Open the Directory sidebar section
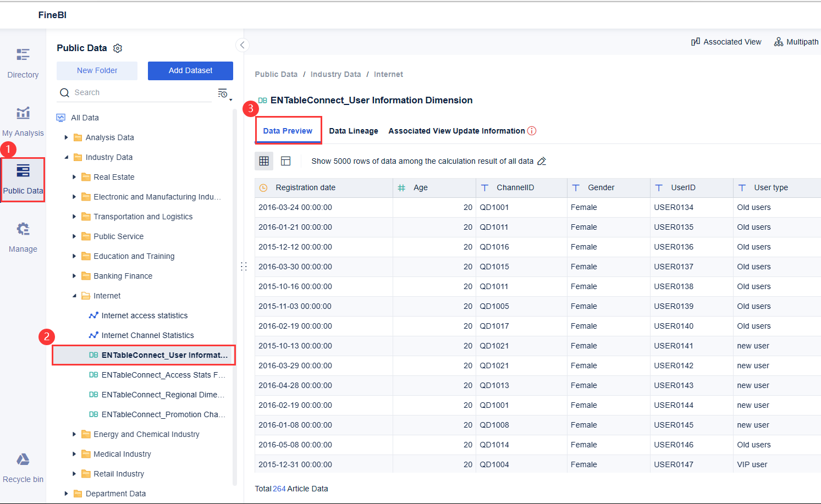821x504 pixels. (x=23, y=63)
